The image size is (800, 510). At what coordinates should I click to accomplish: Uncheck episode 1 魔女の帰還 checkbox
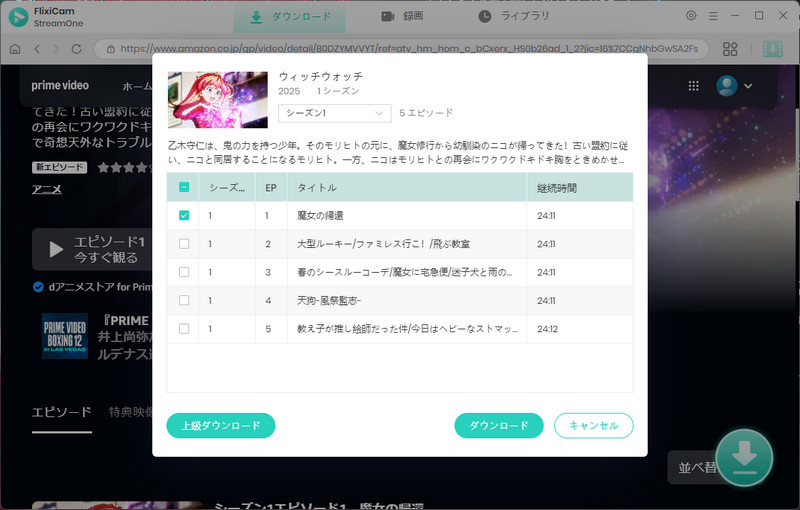tap(184, 215)
